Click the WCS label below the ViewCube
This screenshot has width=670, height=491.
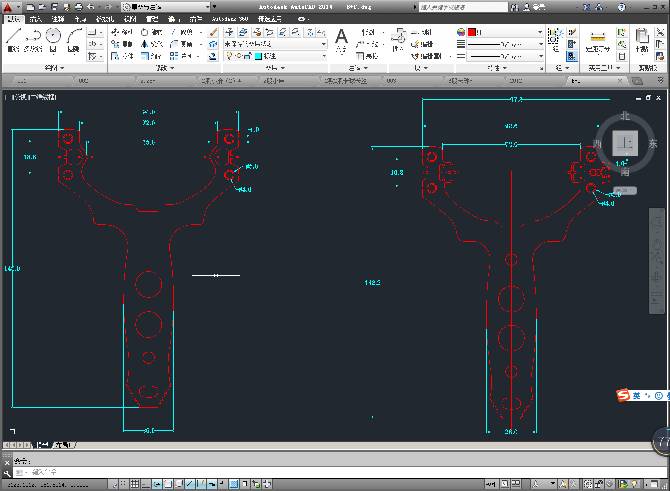pyautogui.click(x=625, y=191)
